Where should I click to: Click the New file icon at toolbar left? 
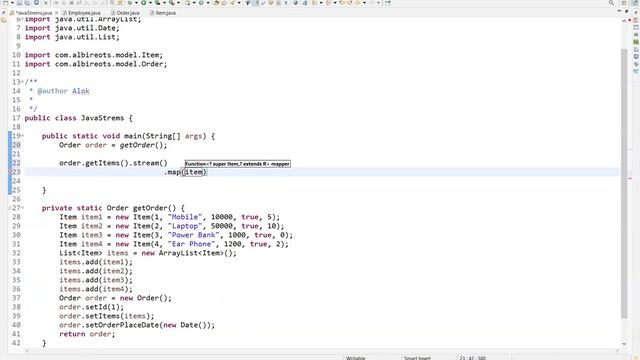5,3
